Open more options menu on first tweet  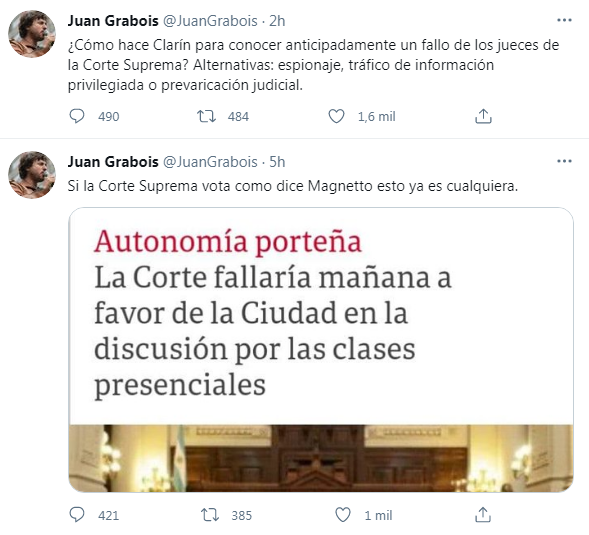pos(564,20)
